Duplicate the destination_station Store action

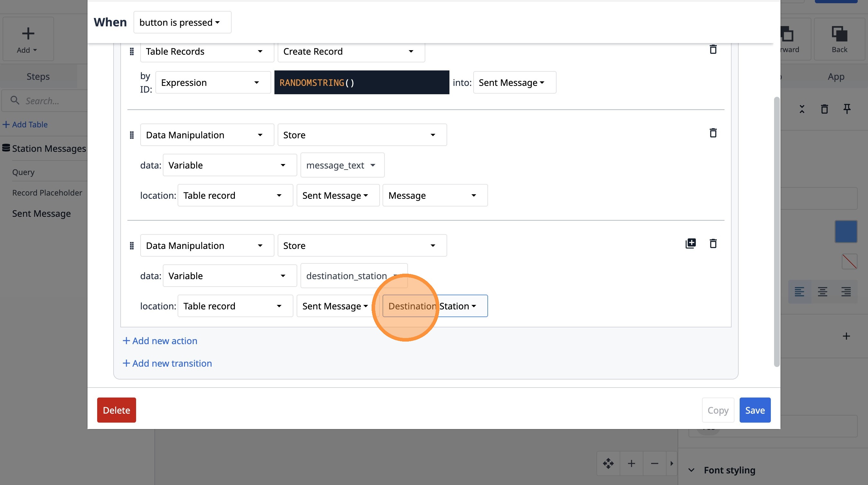690,243
